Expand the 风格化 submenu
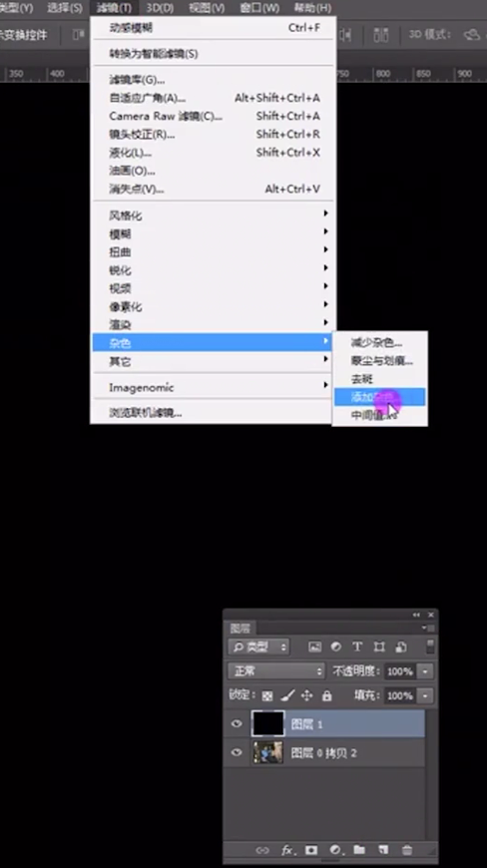 click(214, 216)
